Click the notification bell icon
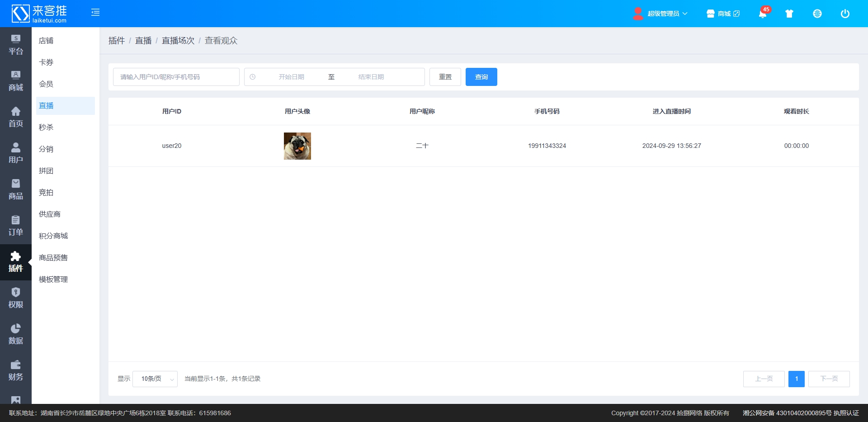868x422 pixels. click(x=762, y=14)
